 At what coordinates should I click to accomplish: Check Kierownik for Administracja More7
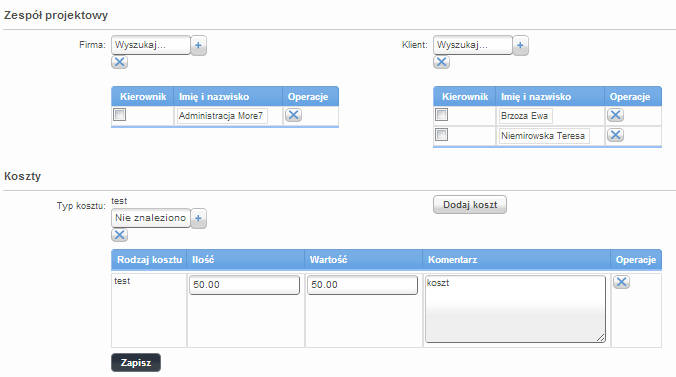[x=119, y=115]
